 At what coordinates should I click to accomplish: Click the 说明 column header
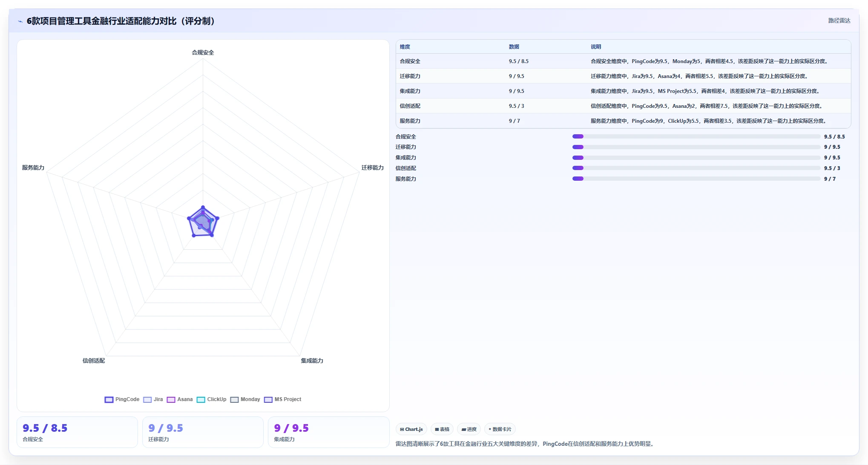tap(596, 47)
